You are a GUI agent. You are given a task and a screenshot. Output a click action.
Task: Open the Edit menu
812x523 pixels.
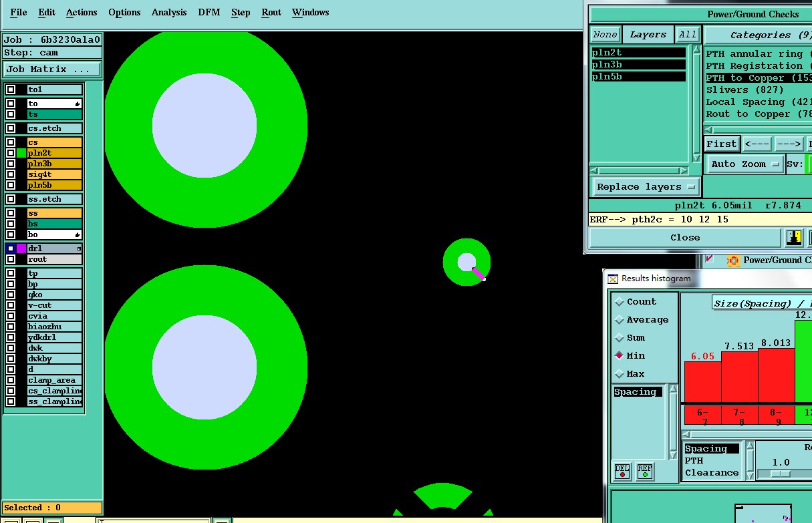[x=47, y=12]
